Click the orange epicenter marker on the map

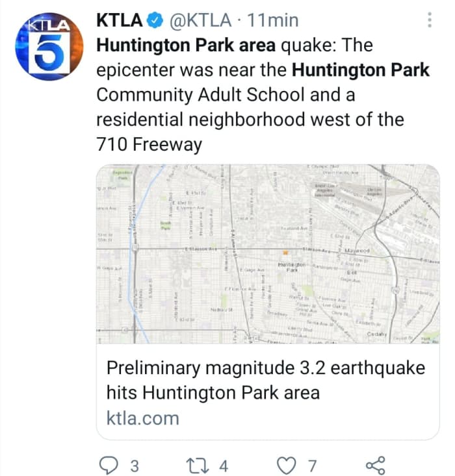pyautogui.click(x=284, y=252)
